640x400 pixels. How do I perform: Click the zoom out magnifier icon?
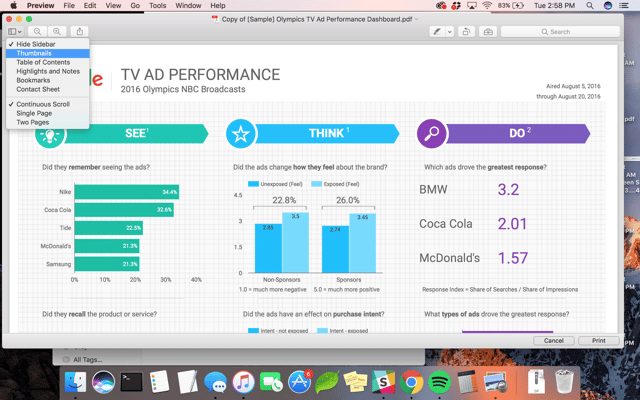[37, 32]
